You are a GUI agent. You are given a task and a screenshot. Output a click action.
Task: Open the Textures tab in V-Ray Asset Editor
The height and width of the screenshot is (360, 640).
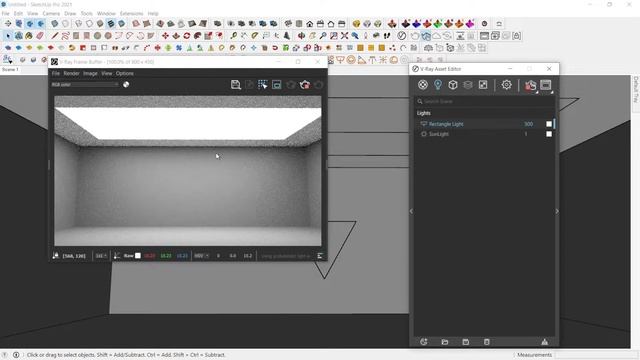point(483,84)
